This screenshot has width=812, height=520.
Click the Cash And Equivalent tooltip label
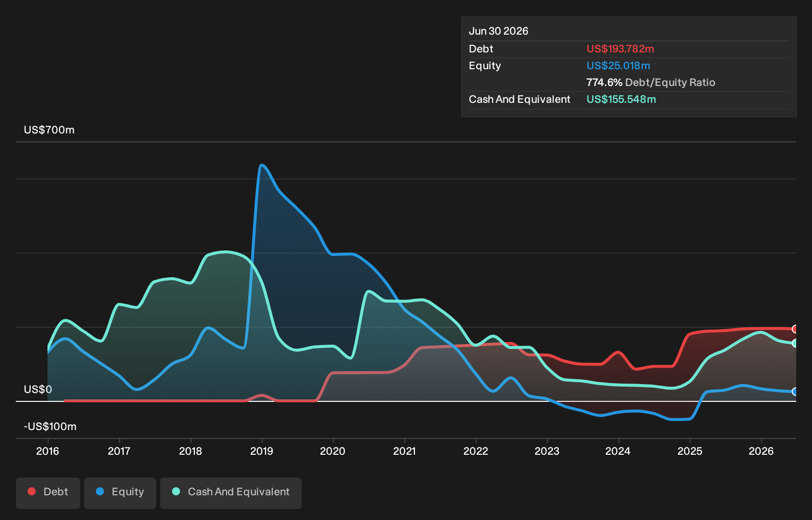point(520,99)
